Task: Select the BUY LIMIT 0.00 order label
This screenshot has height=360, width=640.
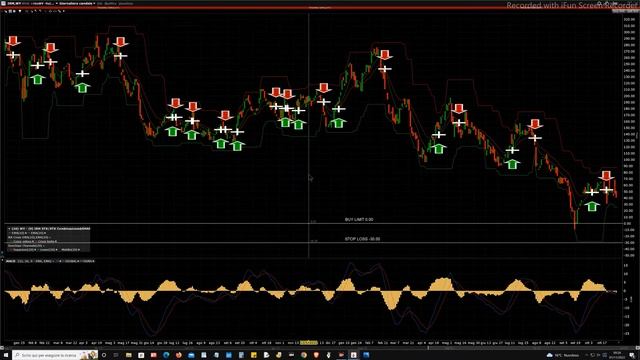Action: 359,220
